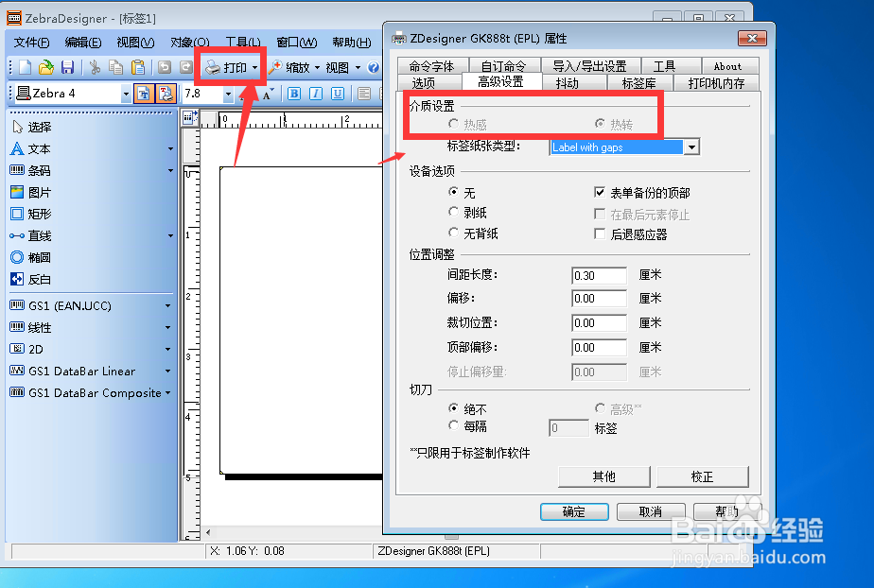The image size is (874, 588).
Task: Switch to the 打印机内存 tab
Action: coord(716,83)
